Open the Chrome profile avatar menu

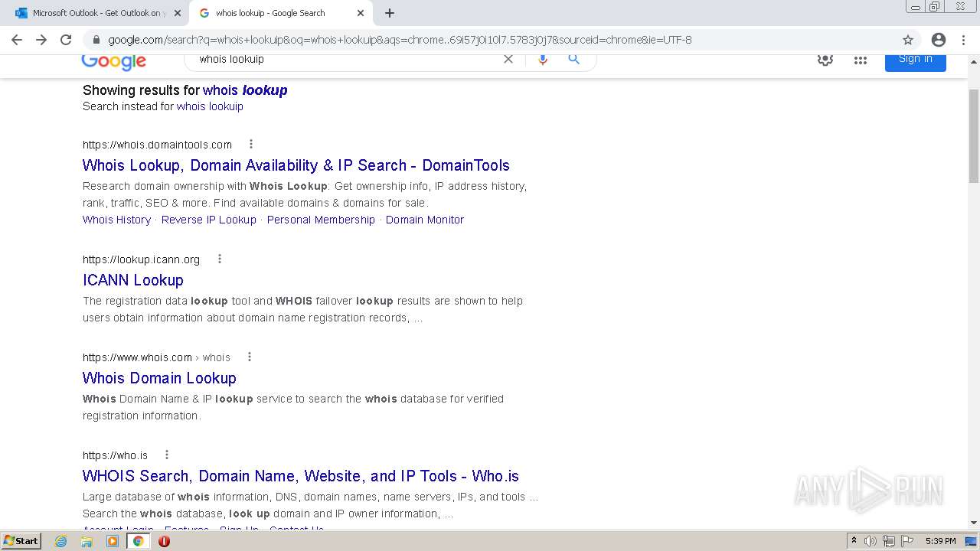point(939,40)
